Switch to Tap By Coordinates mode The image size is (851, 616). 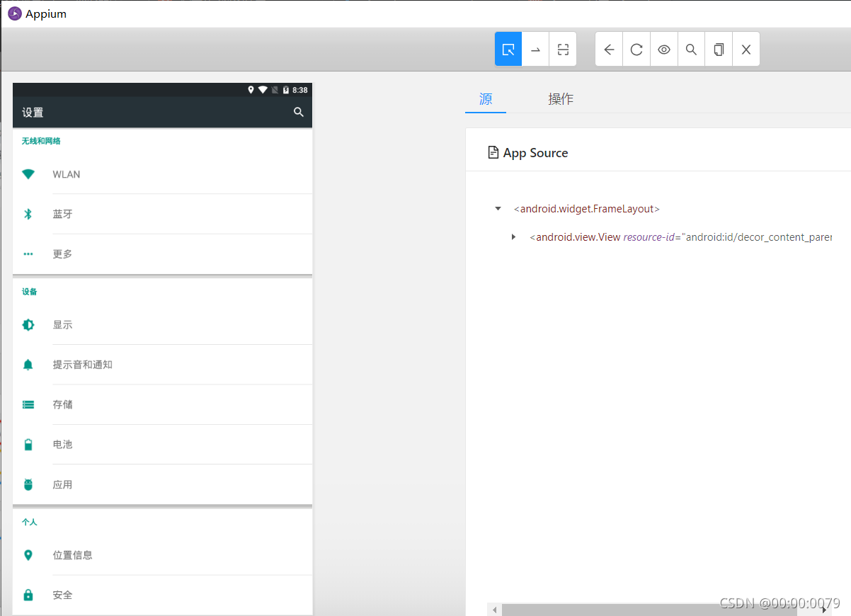pos(563,49)
